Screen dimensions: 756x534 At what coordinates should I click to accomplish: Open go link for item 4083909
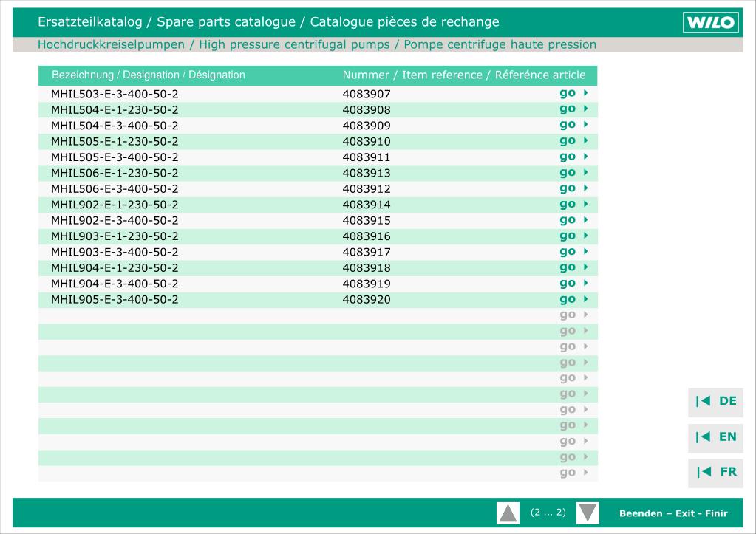[x=573, y=125]
